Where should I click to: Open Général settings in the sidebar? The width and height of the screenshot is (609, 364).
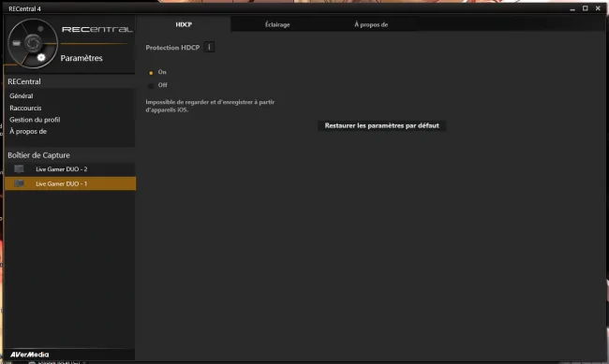pyautogui.click(x=22, y=95)
